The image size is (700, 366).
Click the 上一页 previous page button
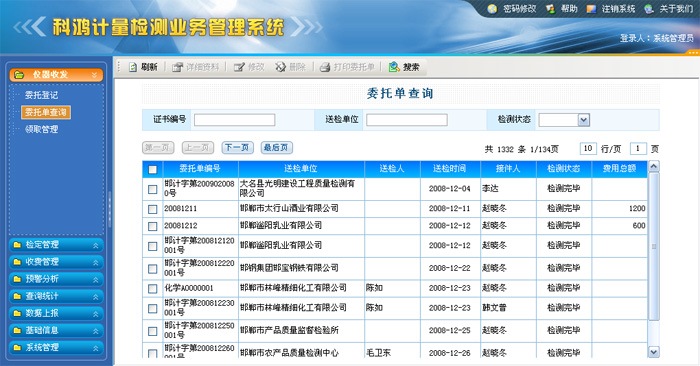[x=197, y=148]
